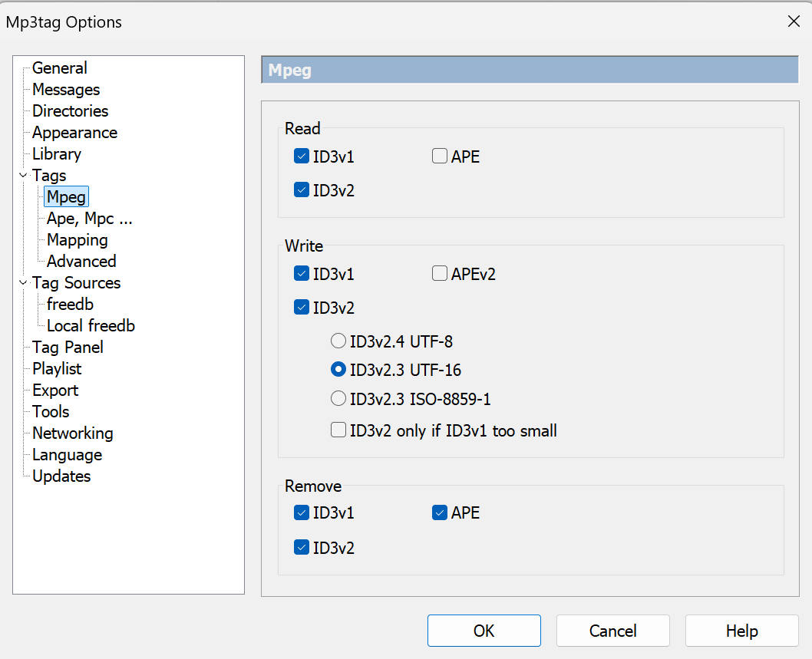Open Tag Panel options

[68, 348]
